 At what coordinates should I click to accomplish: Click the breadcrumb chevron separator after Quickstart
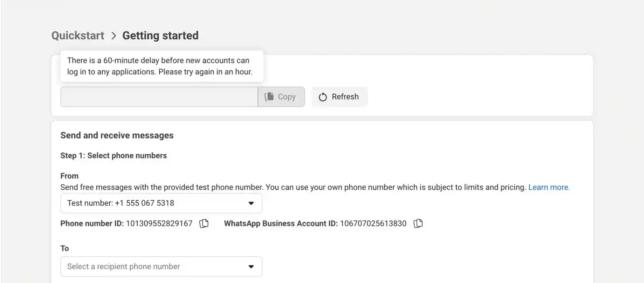click(113, 36)
